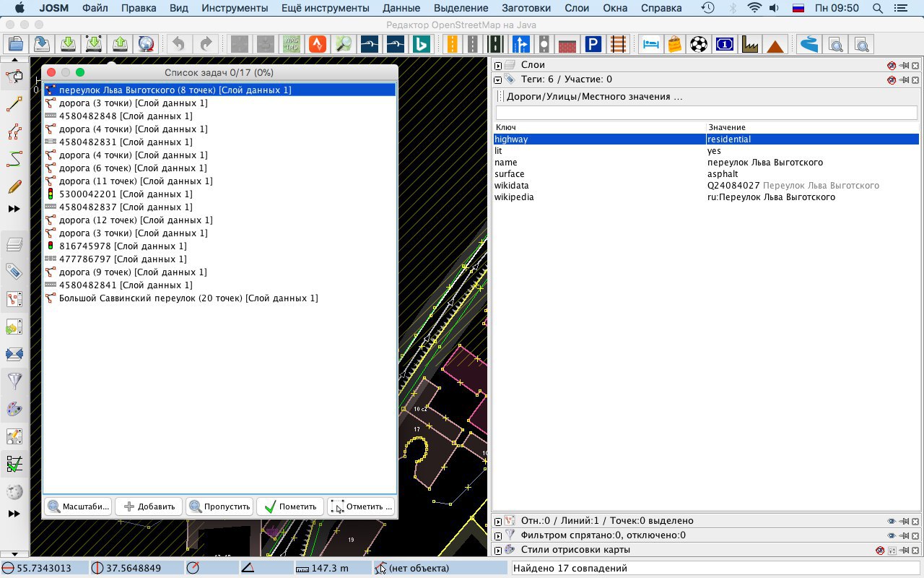Toggle the Relations list sidebar button
The width and height of the screenshot is (924, 578).
(x=14, y=299)
